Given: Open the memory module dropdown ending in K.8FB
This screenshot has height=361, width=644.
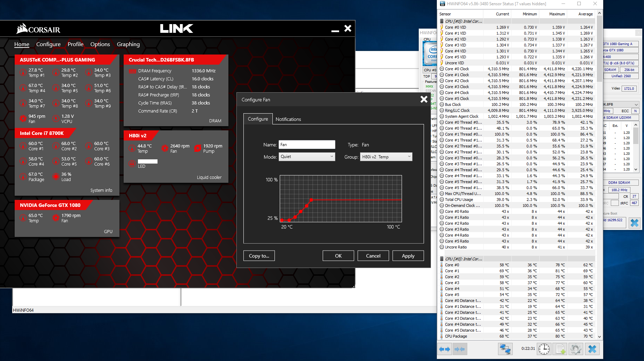Looking at the screenshot, I should click(621, 104).
